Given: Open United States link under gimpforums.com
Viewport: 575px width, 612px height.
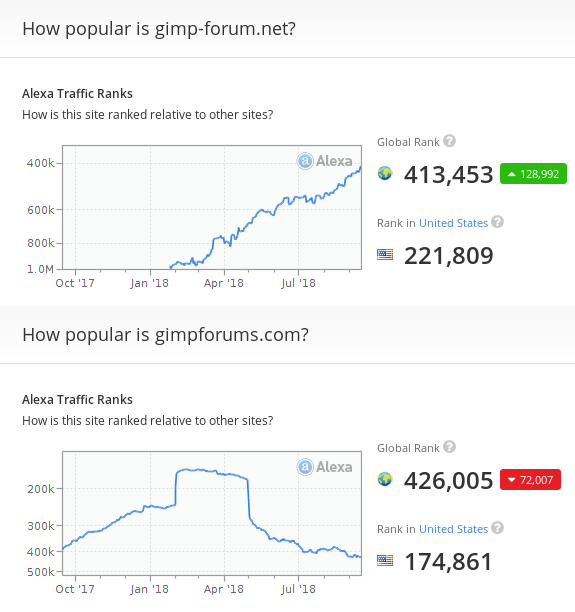Looking at the screenshot, I should pos(453,529).
